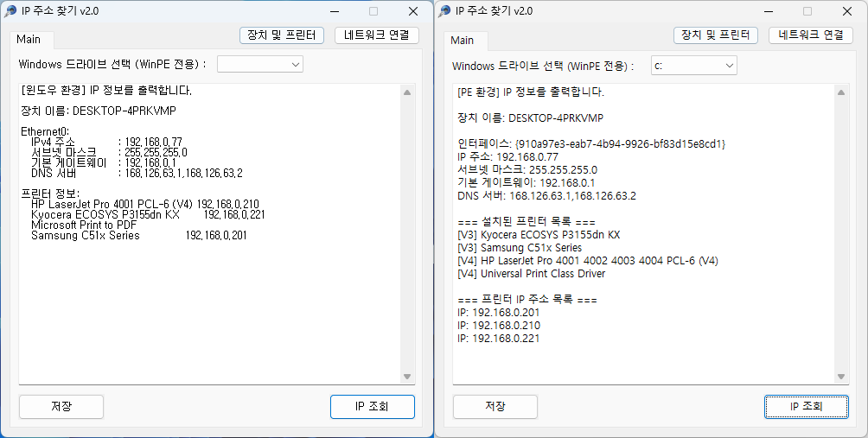Click disabled maximize button in right window

pos(807,11)
